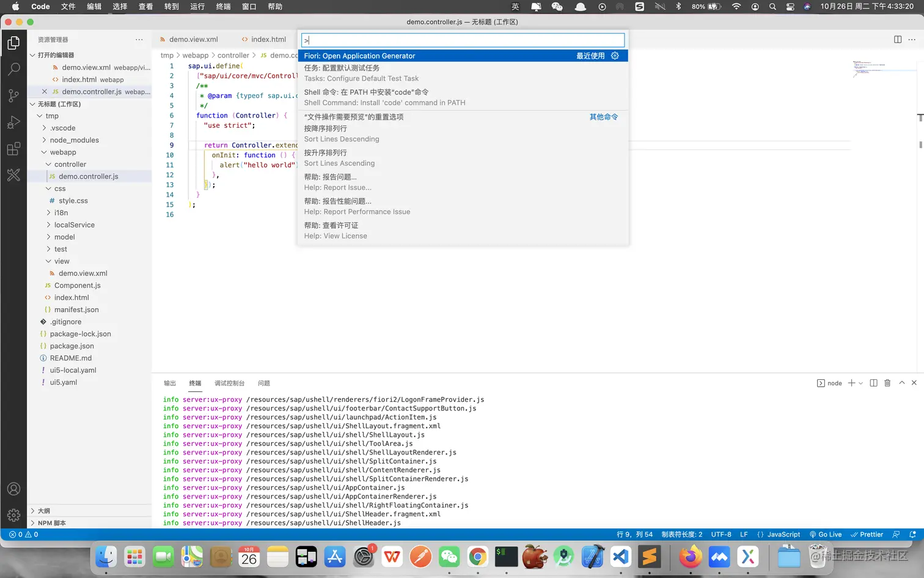924x578 pixels.
Task: Click Go Live in status bar
Action: (826, 535)
